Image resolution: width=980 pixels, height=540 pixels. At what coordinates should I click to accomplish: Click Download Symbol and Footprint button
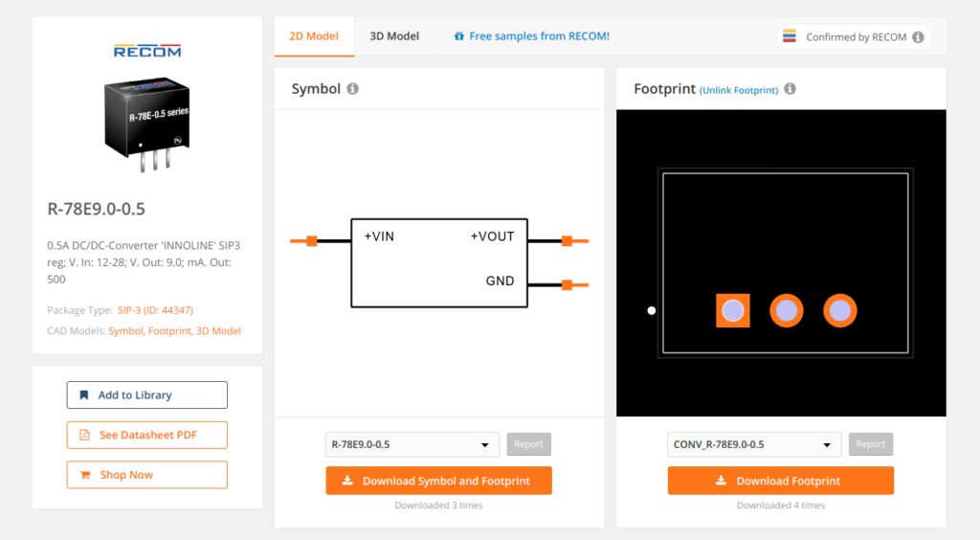pyautogui.click(x=438, y=481)
